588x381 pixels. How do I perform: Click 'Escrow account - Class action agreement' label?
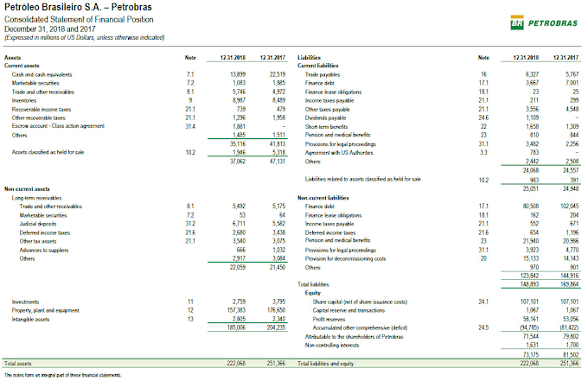[x=58, y=126]
